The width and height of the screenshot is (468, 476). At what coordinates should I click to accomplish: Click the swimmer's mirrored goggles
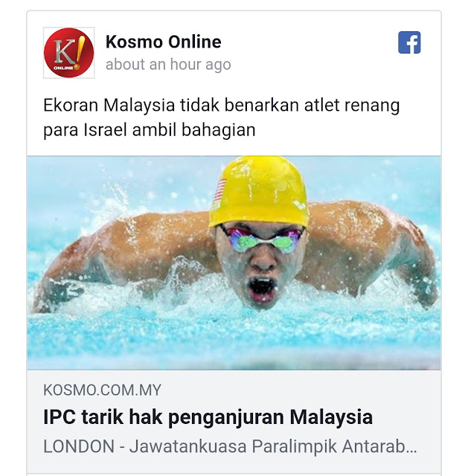coord(262,241)
